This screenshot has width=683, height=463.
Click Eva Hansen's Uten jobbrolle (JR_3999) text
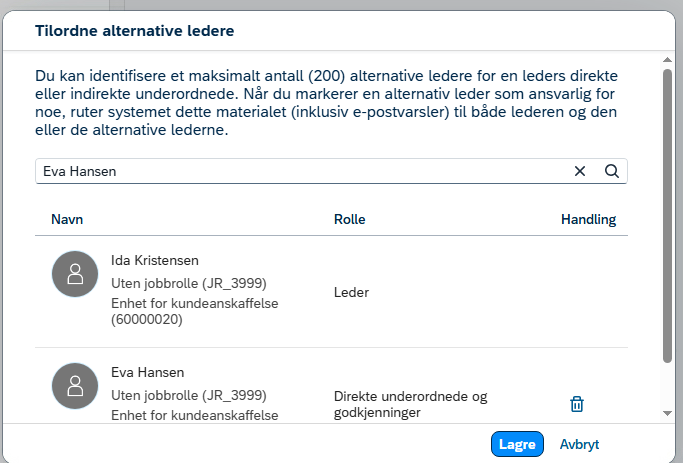(189, 395)
